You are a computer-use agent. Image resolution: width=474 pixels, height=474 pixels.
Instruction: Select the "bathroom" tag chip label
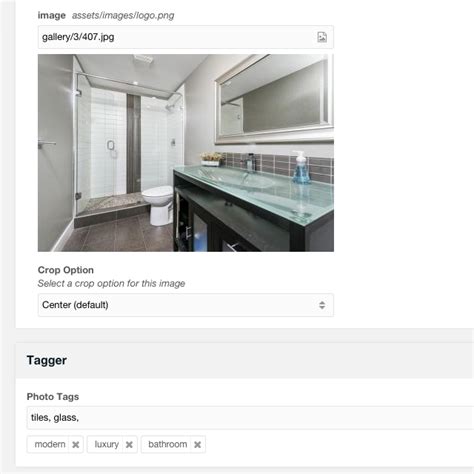pyautogui.click(x=167, y=444)
